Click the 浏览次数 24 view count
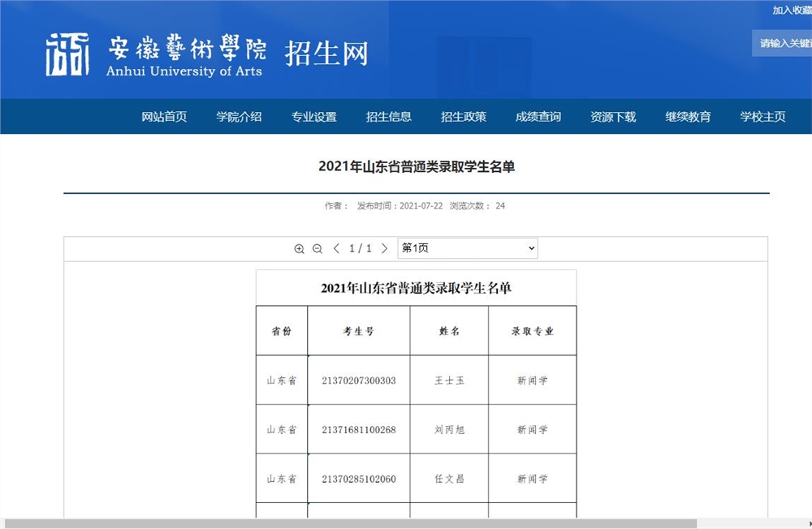Screen dimensions: 812x529 coord(477,205)
